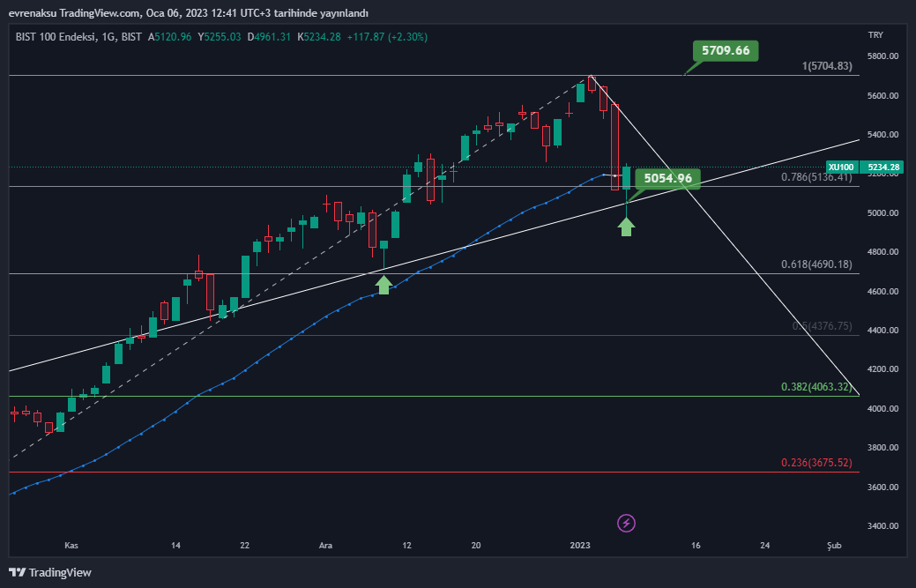
Task: Click the 4000.00 price axis value
Action: pos(883,409)
